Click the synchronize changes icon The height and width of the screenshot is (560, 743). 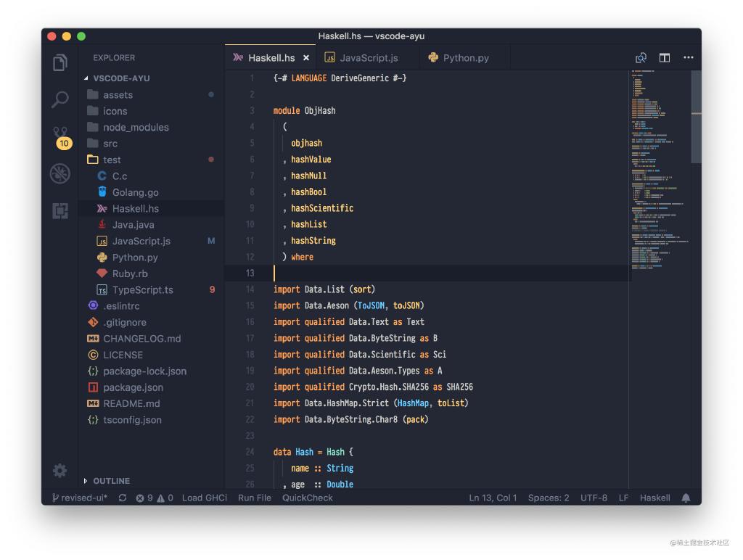pos(123,498)
